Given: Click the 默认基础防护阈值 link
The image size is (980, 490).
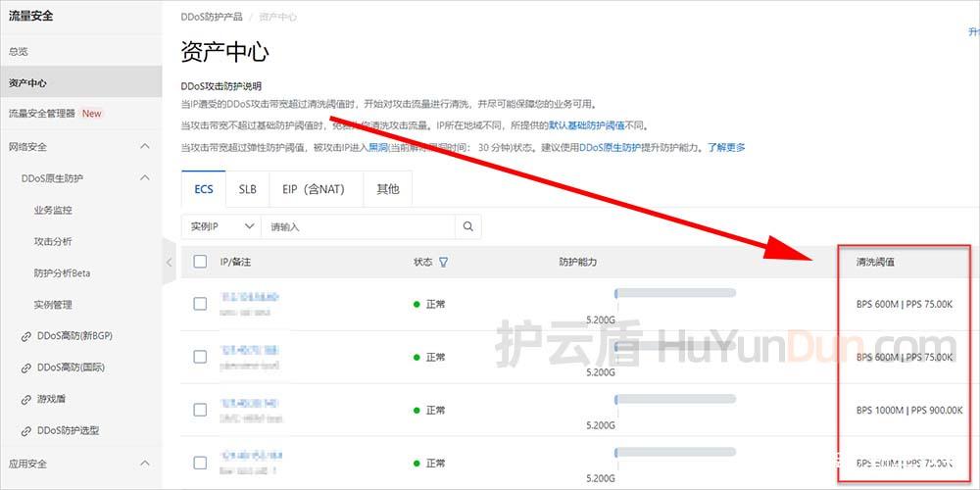Looking at the screenshot, I should pos(587,125).
